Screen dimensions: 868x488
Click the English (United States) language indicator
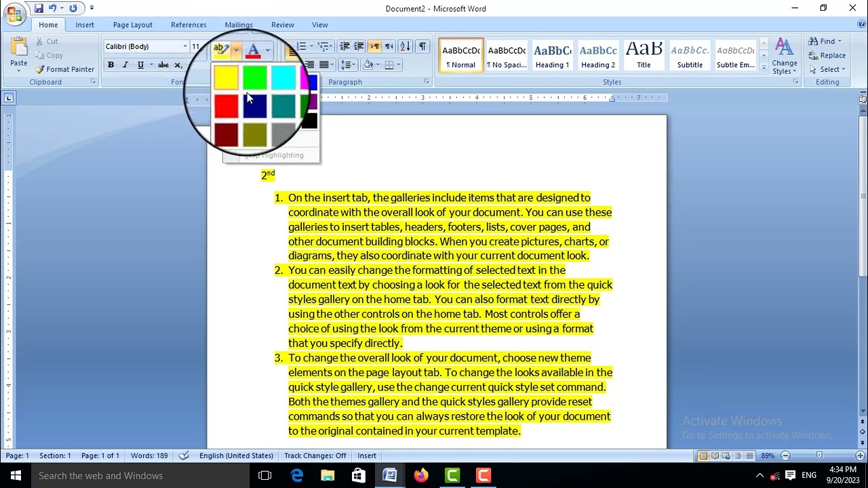[x=236, y=455]
